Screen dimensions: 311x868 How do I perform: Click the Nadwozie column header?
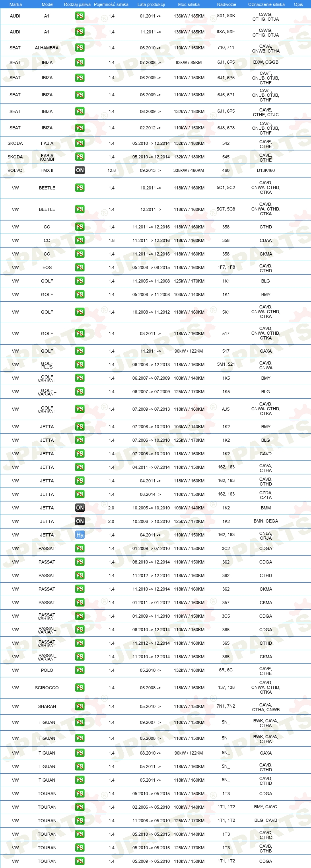pyautogui.click(x=227, y=4)
